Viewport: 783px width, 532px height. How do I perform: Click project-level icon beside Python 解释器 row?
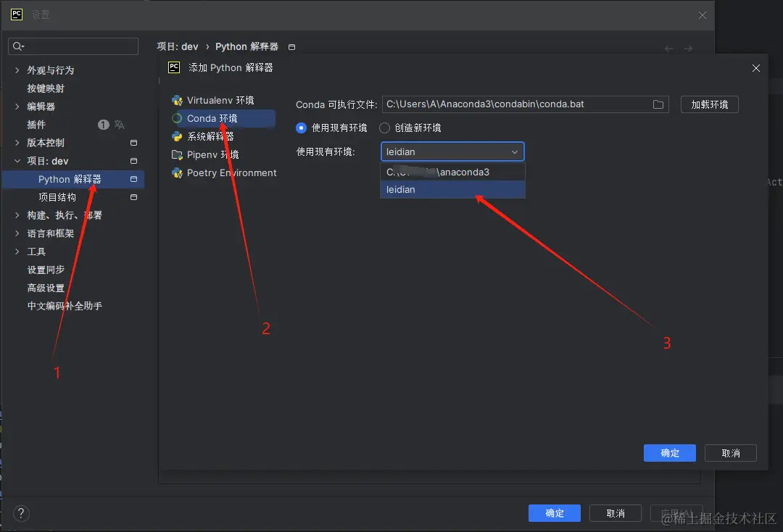[x=133, y=179]
